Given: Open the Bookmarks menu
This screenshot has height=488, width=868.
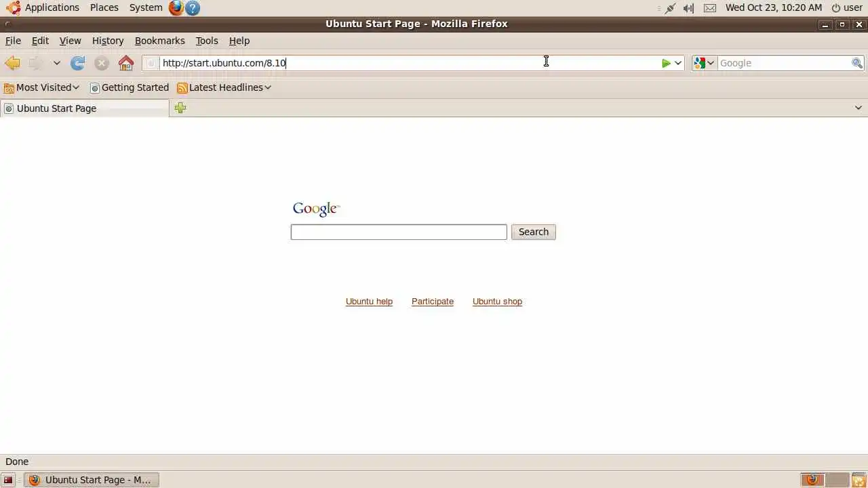Looking at the screenshot, I should (x=159, y=41).
